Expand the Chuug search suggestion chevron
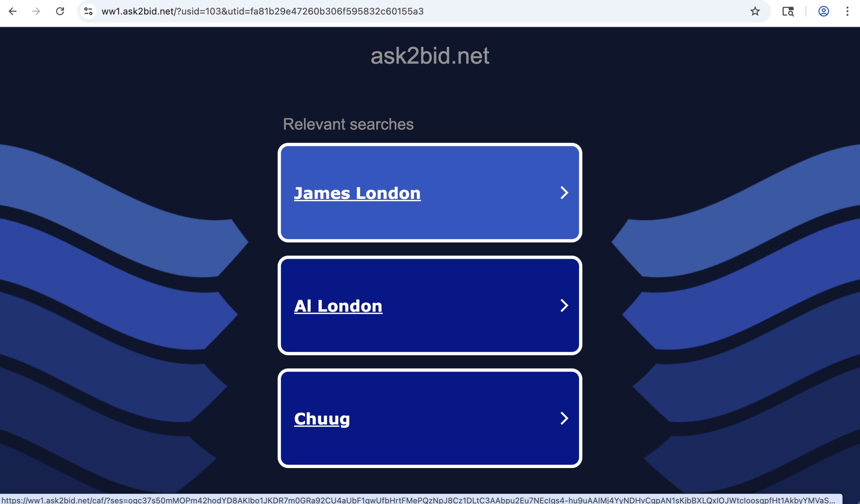The height and width of the screenshot is (504, 860). point(564,419)
